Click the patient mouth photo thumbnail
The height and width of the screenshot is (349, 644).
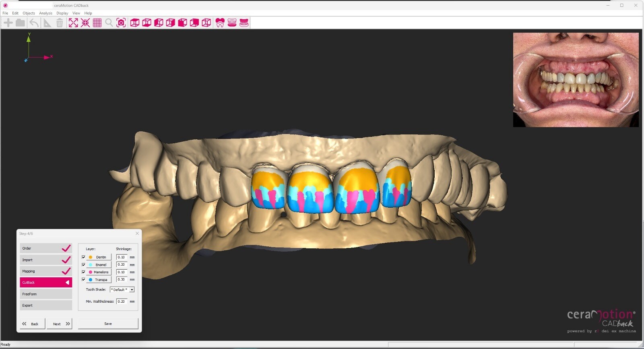(576, 80)
